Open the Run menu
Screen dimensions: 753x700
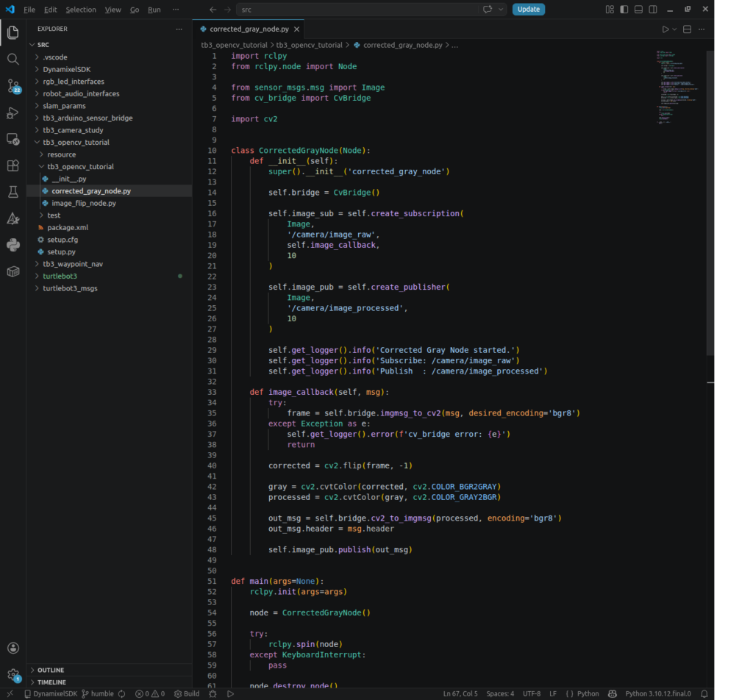pos(154,10)
